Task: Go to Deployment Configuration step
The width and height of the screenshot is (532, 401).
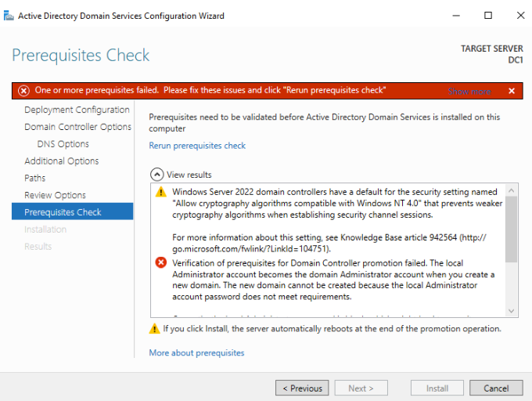Action: click(x=77, y=110)
